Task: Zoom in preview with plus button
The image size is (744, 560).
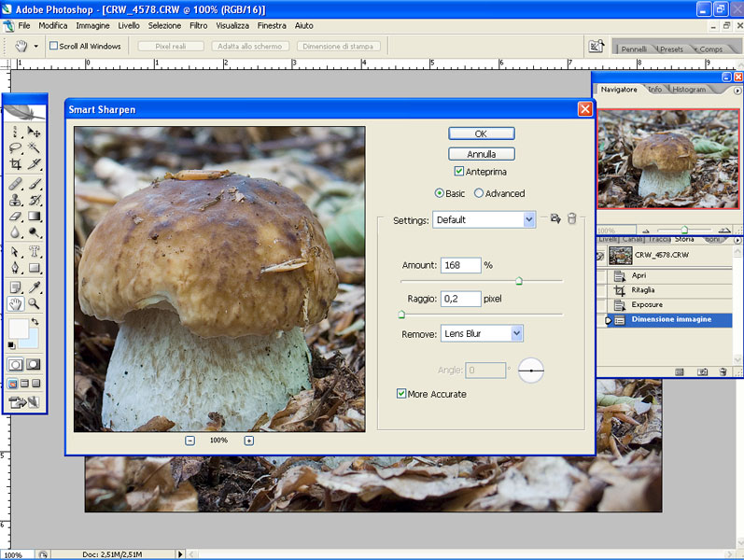Action: [248, 441]
